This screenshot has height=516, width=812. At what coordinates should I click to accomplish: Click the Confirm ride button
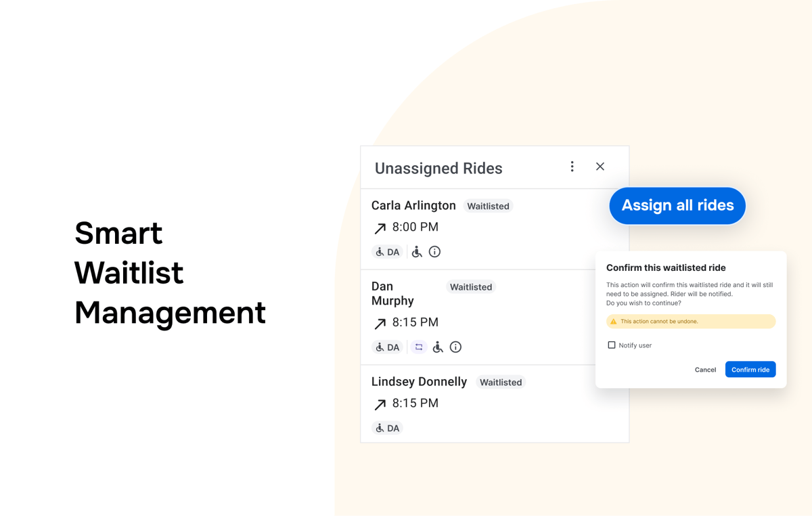click(x=750, y=370)
